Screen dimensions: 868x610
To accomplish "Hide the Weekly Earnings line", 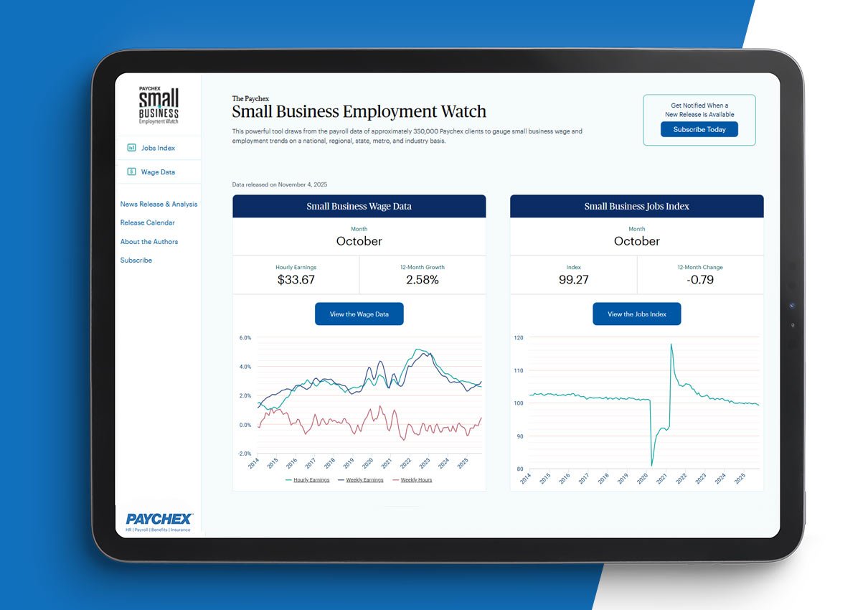I will coord(364,479).
